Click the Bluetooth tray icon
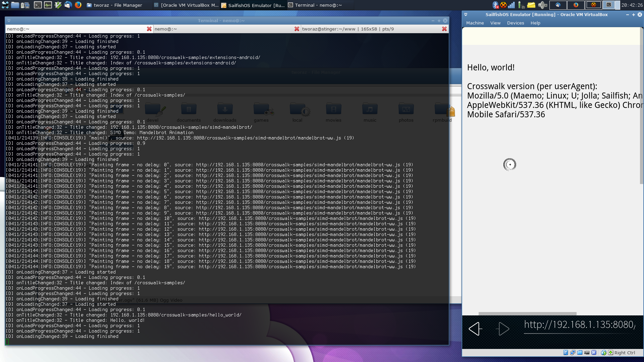 495,5
